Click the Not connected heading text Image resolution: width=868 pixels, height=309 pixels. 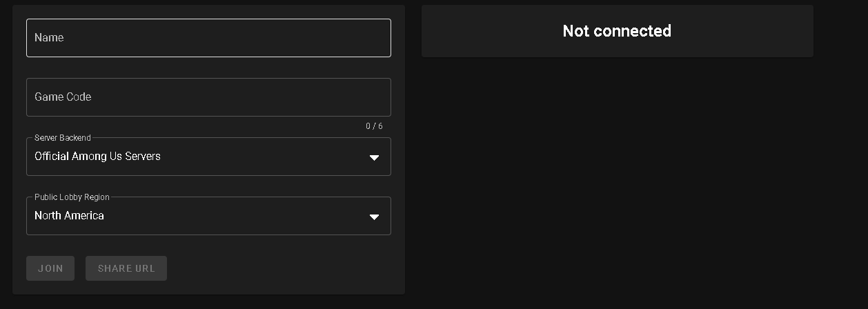617,31
